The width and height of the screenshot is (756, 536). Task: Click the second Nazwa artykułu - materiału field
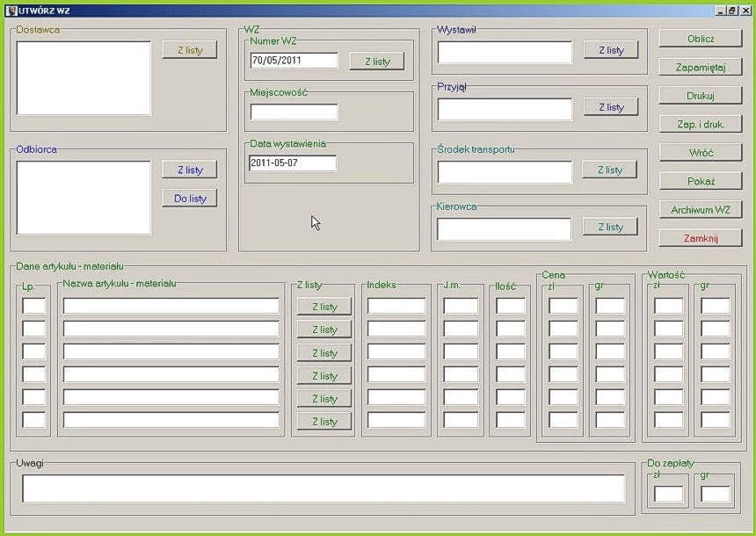(x=171, y=329)
